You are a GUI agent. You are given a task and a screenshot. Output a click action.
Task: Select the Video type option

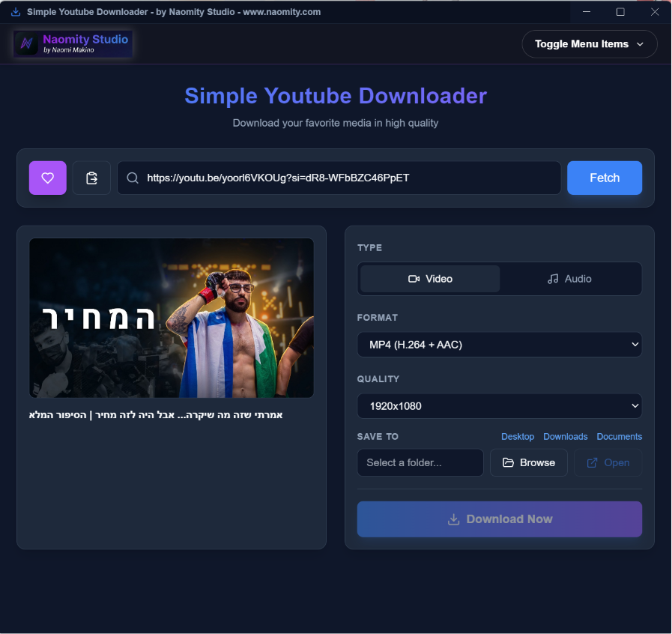430,279
